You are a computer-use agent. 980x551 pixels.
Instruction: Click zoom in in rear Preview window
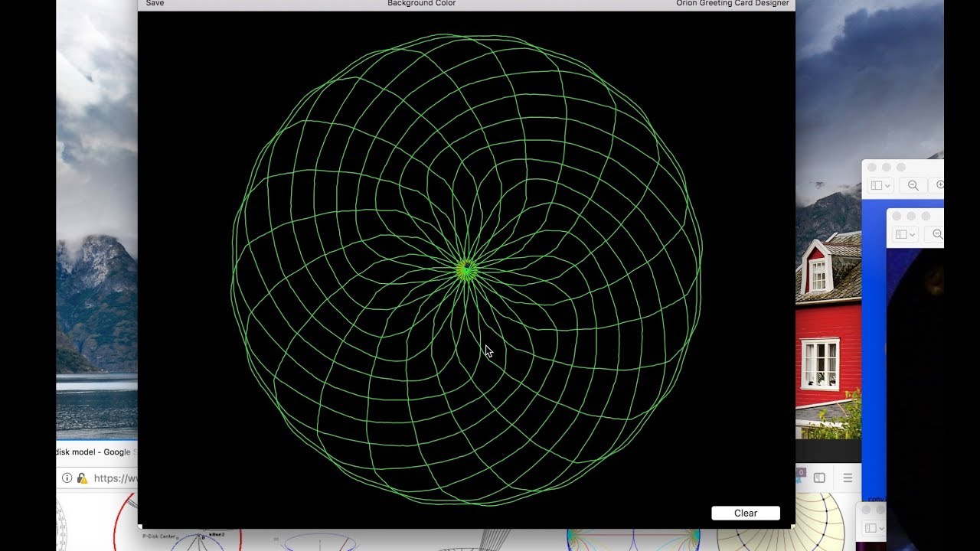(938, 185)
